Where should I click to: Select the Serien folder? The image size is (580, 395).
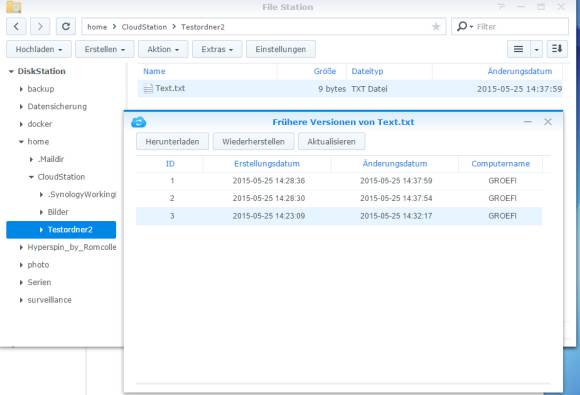point(39,282)
